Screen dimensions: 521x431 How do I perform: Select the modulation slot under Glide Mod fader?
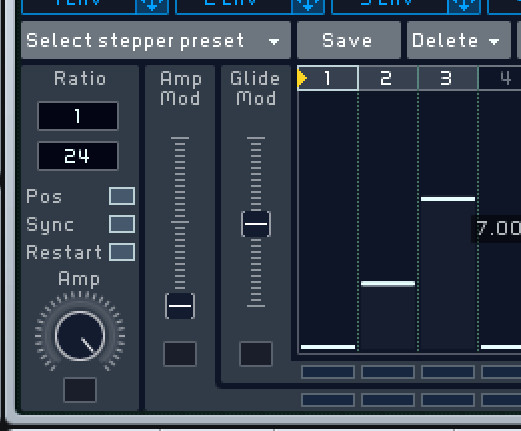pyautogui.click(x=256, y=354)
